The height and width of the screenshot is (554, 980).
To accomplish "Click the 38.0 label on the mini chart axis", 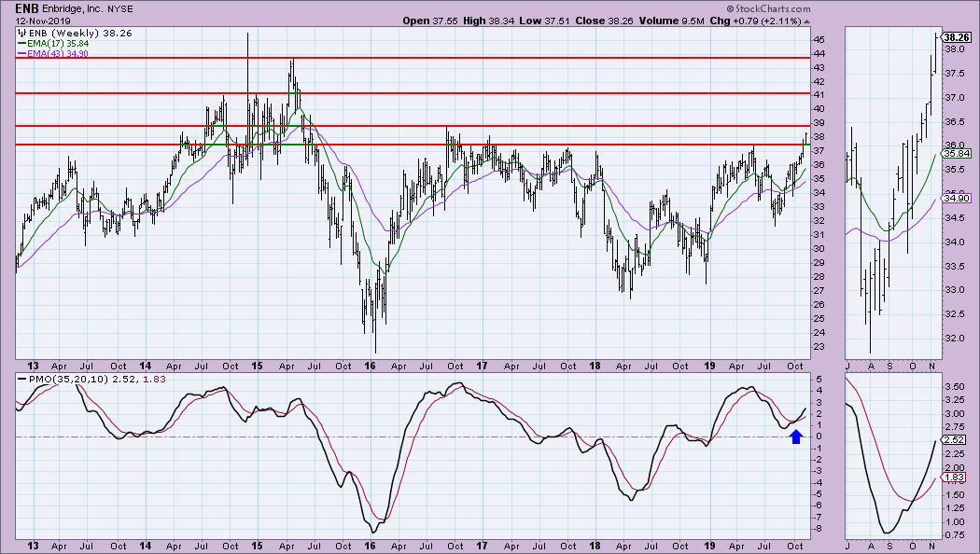I will 954,48.
